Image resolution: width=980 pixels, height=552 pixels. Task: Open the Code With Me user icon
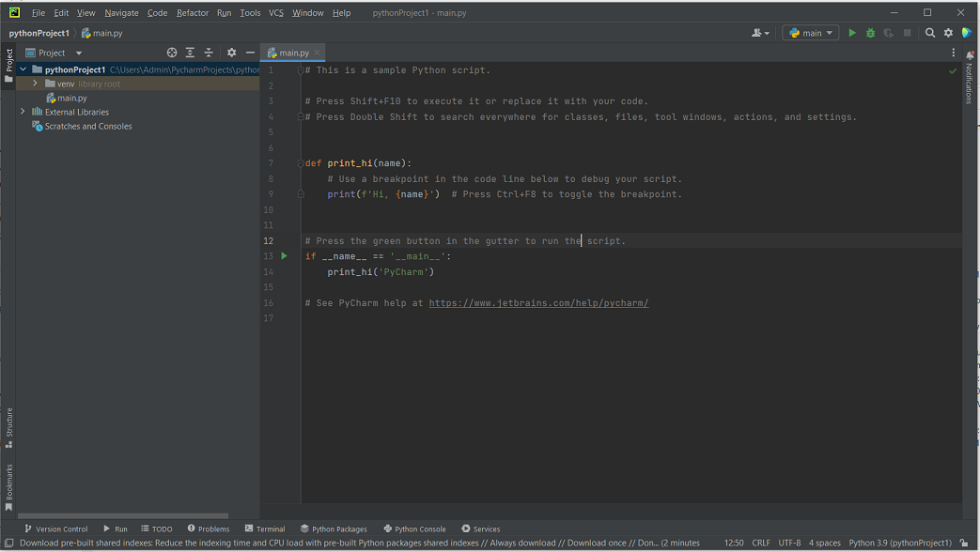[x=760, y=33]
